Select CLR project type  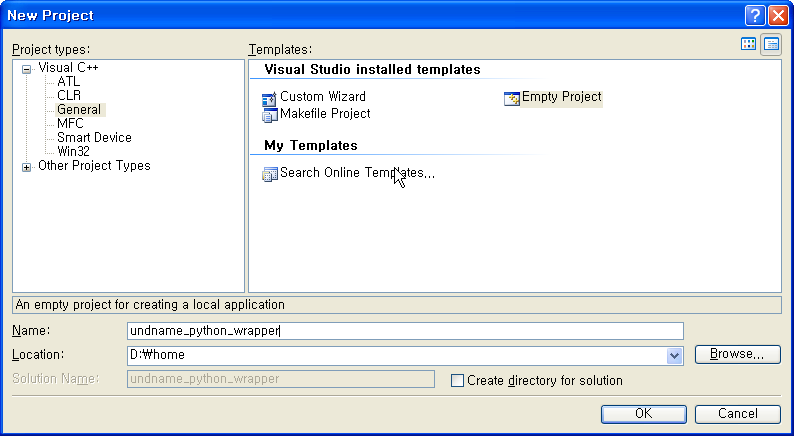[69, 95]
